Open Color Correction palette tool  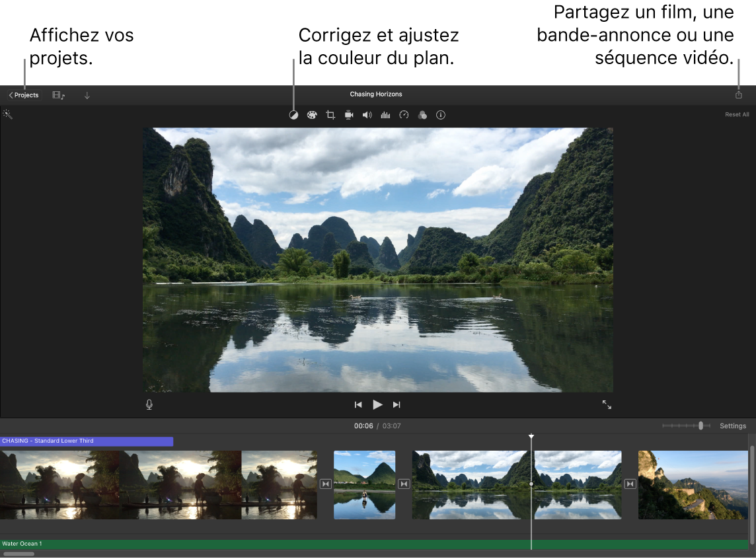[x=312, y=115]
